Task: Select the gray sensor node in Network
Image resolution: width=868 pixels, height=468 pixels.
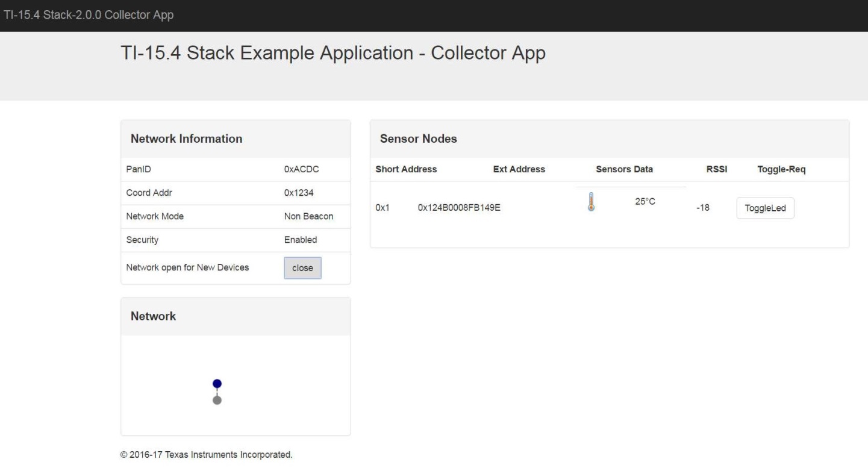Action: click(217, 400)
